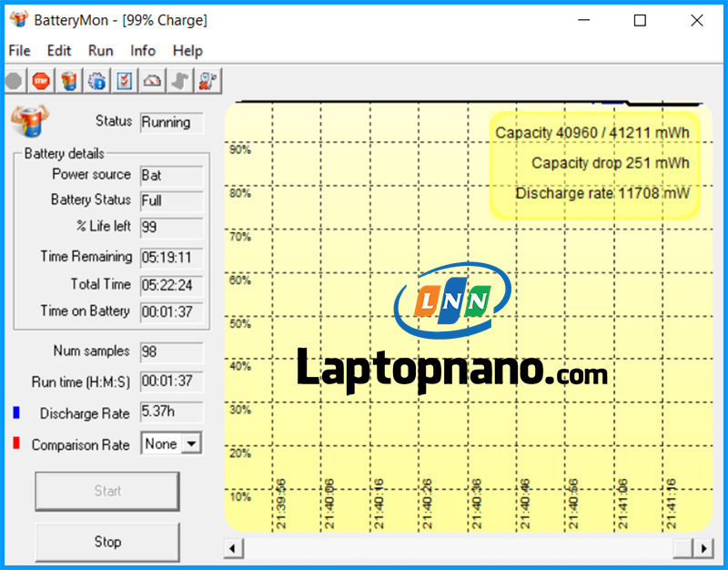Open the Run menu
This screenshot has height=570, width=728.
[x=100, y=51]
